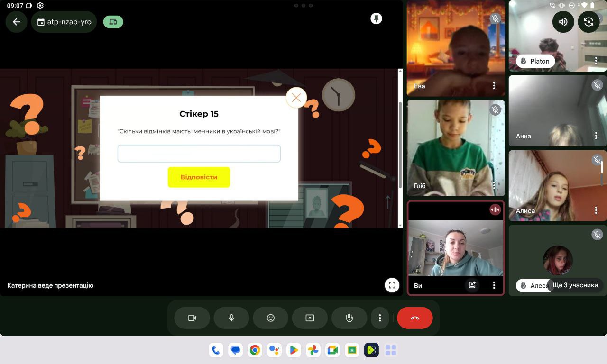Screen dimensions: 607x364
Task: Open background effects on your tile
Action: point(472,285)
